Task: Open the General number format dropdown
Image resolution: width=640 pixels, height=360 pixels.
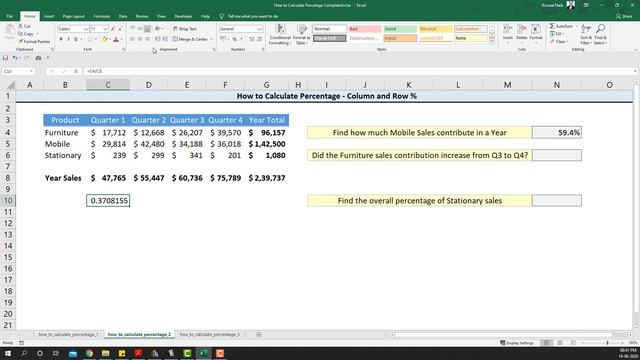Action: pyautogui.click(x=260, y=29)
